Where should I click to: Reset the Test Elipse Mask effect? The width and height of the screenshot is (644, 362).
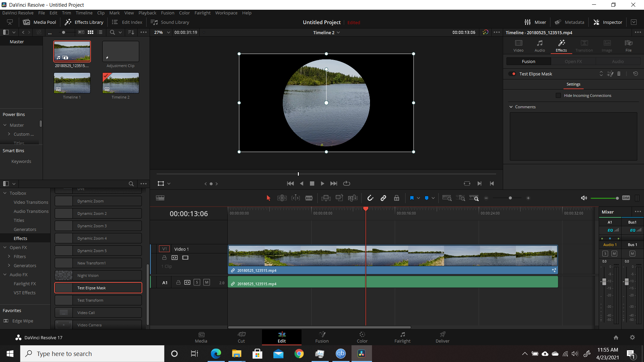point(636,74)
